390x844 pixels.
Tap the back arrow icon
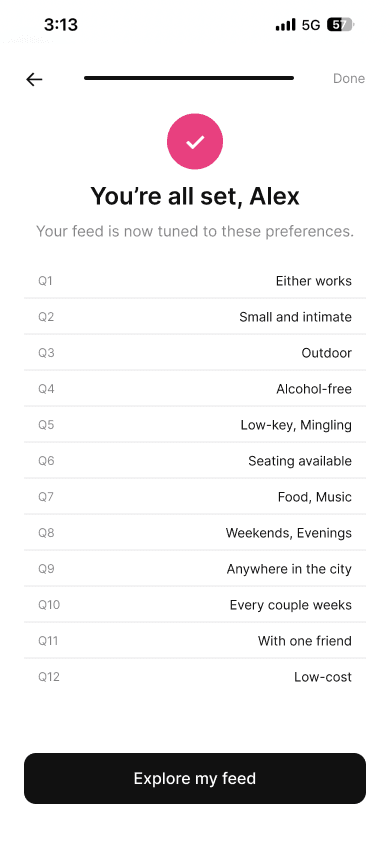(x=34, y=79)
